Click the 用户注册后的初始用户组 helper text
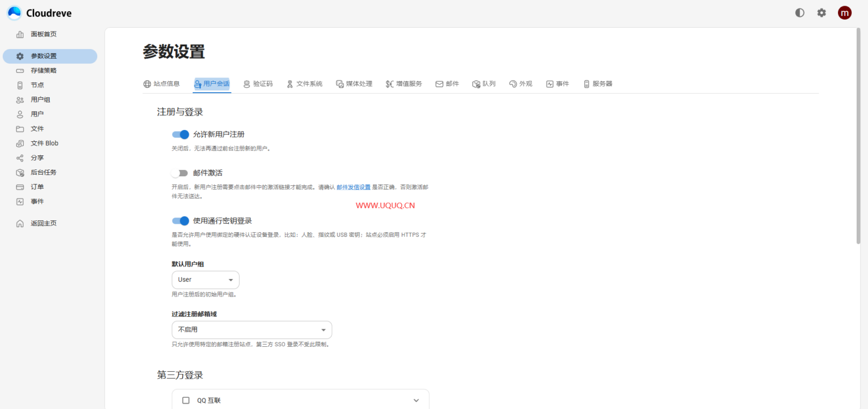The image size is (868, 409). pos(204,295)
